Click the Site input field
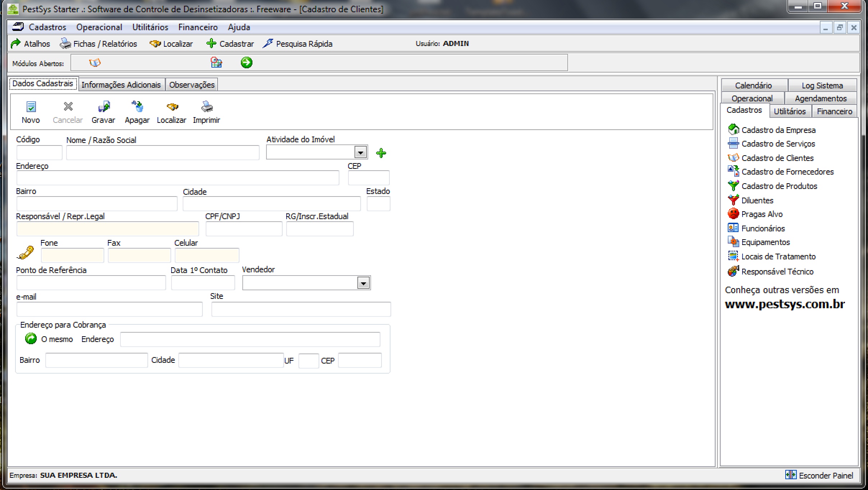Image resolution: width=868 pixels, height=490 pixels. [x=301, y=309]
